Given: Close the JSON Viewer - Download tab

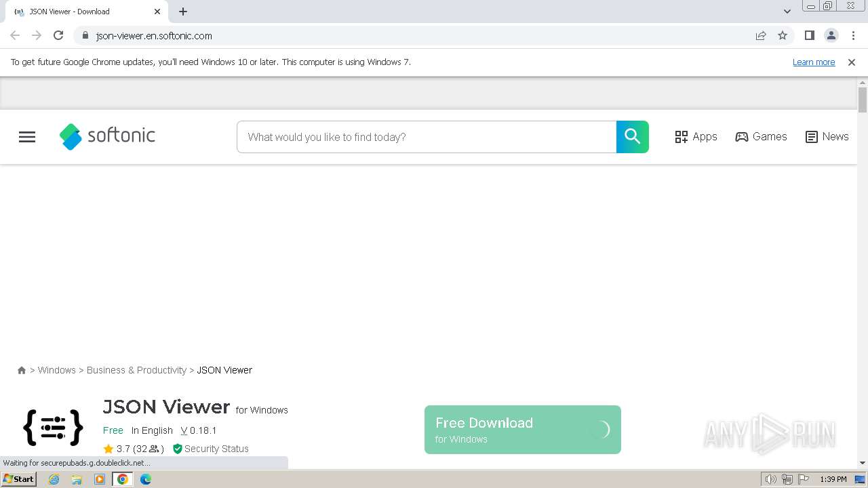Looking at the screenshot, I should [157, 12].
